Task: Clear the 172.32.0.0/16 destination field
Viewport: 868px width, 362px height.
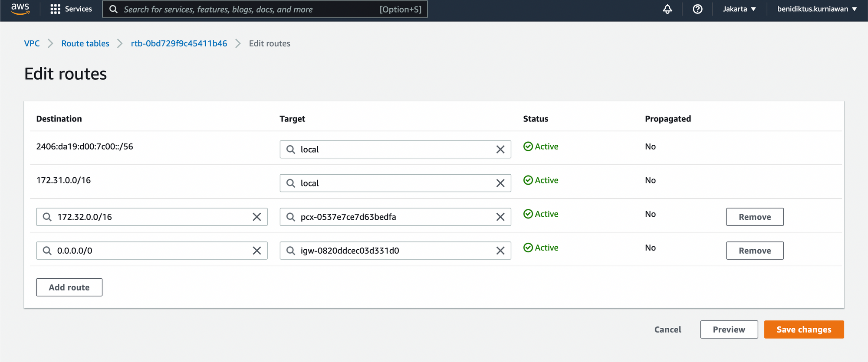Action: (x=256, y=217)
